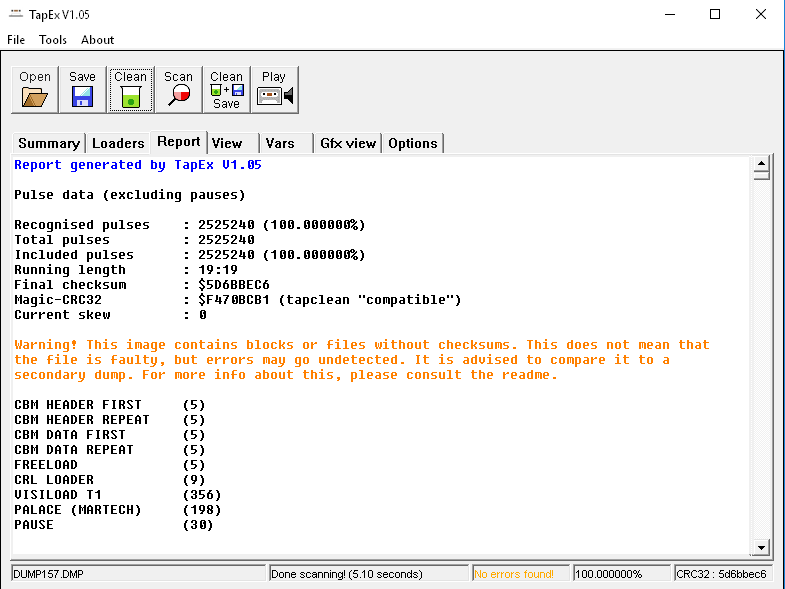
Task: Click the Running length value 19:19
Action: point(218,270)
